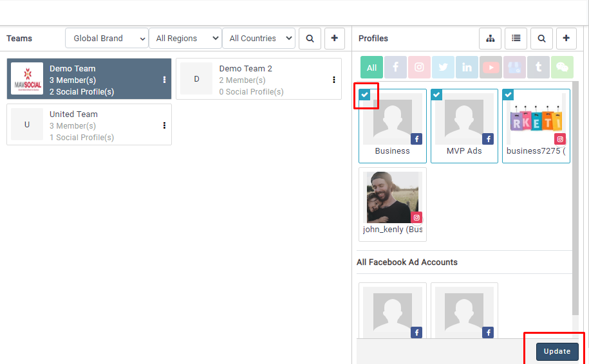Uncheck the MVP Ads profile checkbox
Screen dimensions: 589x364
pos(436,95)
